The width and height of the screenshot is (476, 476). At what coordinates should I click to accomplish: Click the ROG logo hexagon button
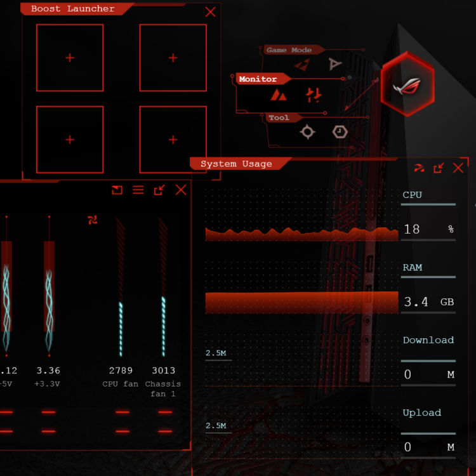pyautogui.click(x=407, y=84)
